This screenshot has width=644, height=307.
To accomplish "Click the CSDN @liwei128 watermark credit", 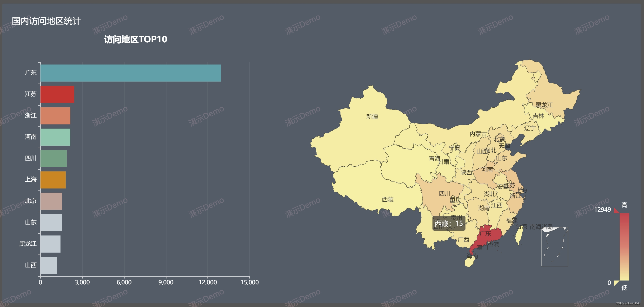I will (x=628, y=303).
